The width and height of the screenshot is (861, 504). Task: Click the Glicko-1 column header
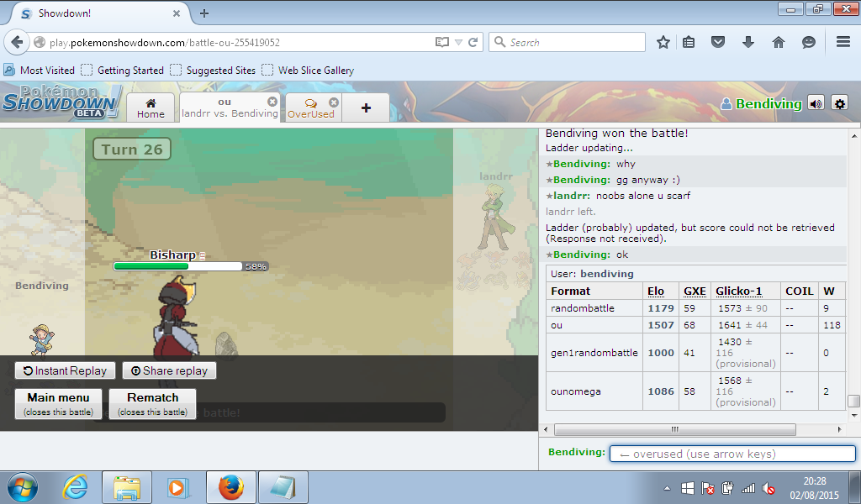[x=738, y=291]
